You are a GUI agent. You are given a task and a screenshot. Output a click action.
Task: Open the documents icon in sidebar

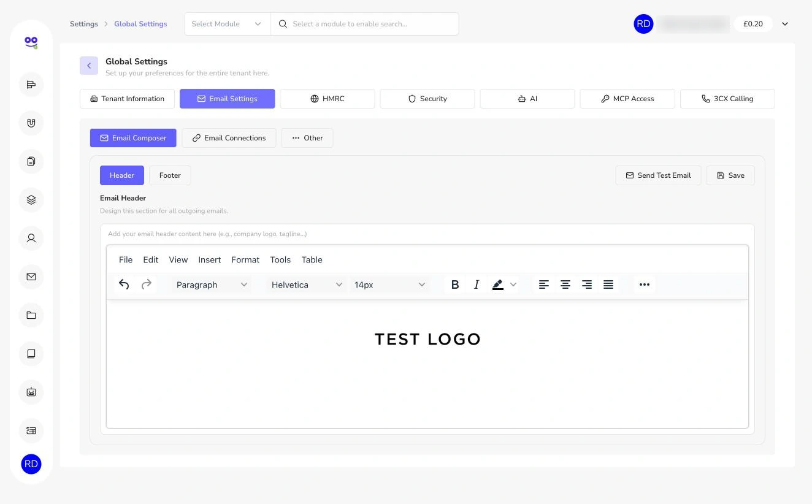[x=31, y=161]
